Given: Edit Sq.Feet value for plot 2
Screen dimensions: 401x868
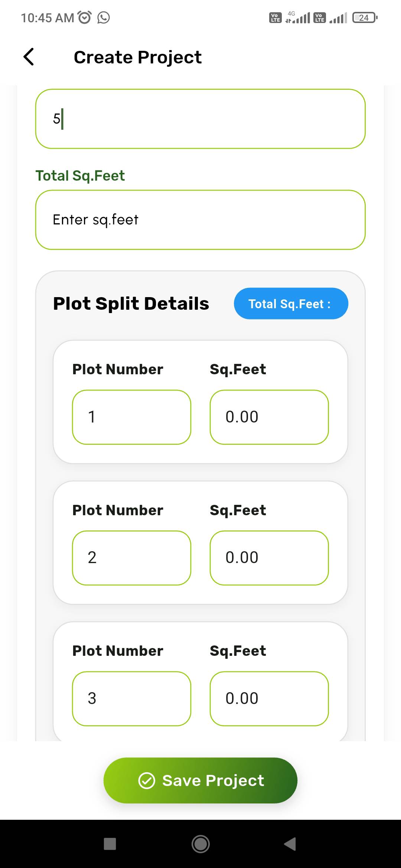Looking at the screenshot, I should [x=269, y=558].
